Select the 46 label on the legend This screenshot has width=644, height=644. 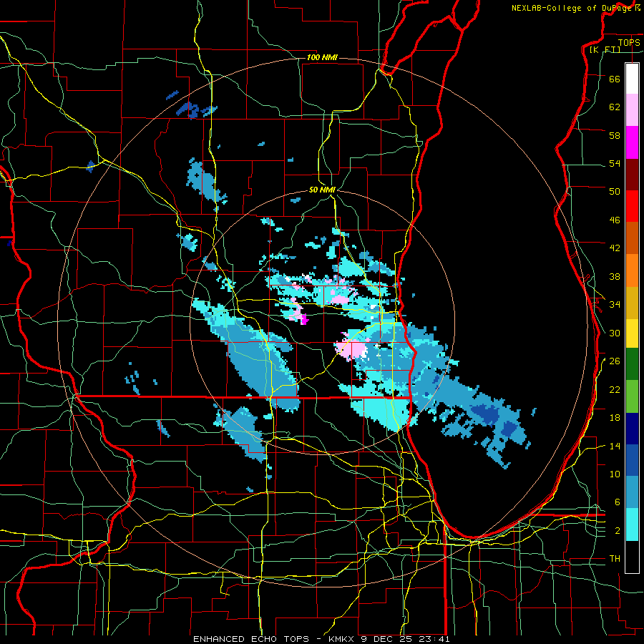pyautogui.click(x=615, y=220)
